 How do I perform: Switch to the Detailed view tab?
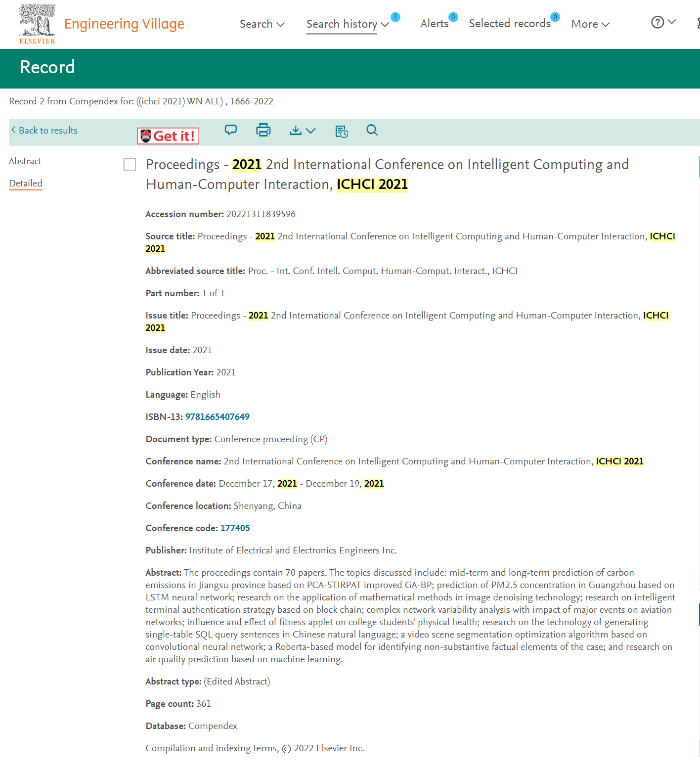tap(26, 183)
